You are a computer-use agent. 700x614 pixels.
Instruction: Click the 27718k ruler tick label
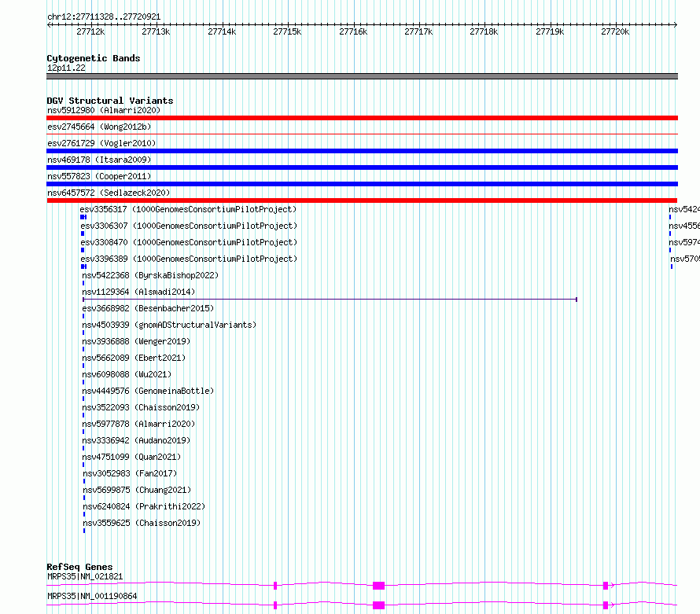[x=484, y=31]
